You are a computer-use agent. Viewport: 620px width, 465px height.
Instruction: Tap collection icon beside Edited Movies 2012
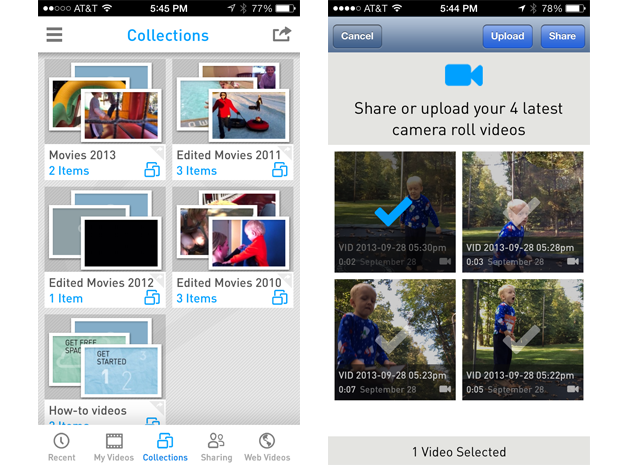click(152, 298)
